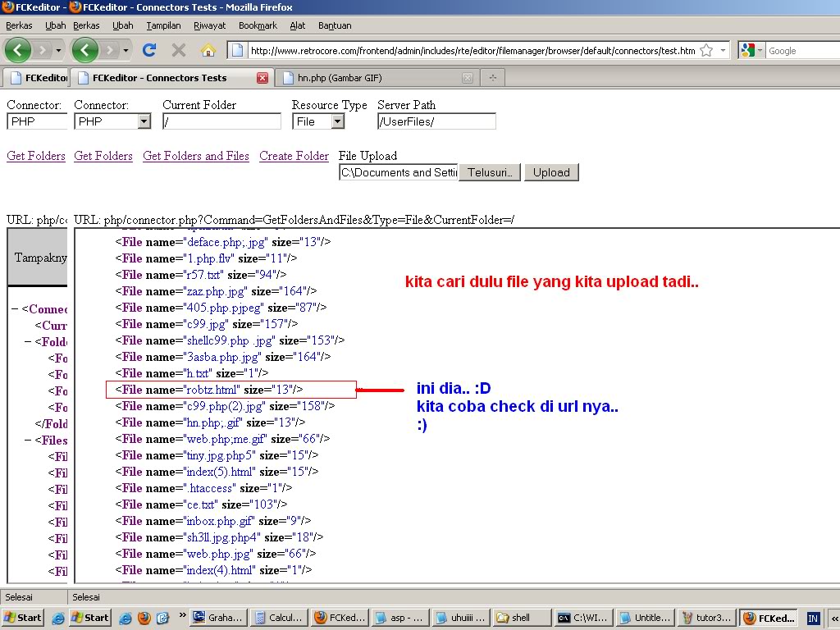Click the Upload button
The image size is (840, 630).
point(551,172)
